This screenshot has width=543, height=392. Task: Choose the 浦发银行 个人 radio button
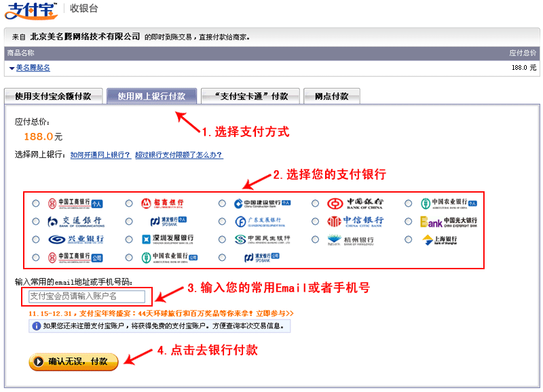[129, 221]
